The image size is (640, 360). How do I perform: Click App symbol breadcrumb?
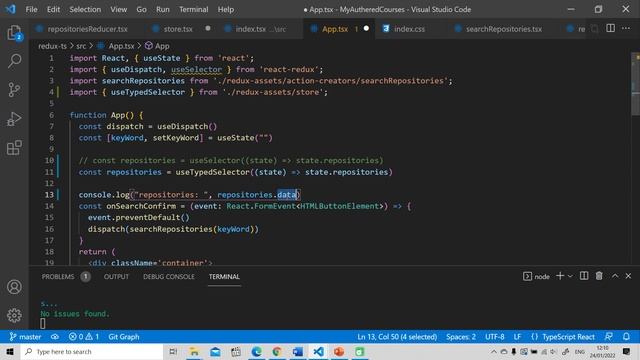pyautogui.click(x=162, y=46)
